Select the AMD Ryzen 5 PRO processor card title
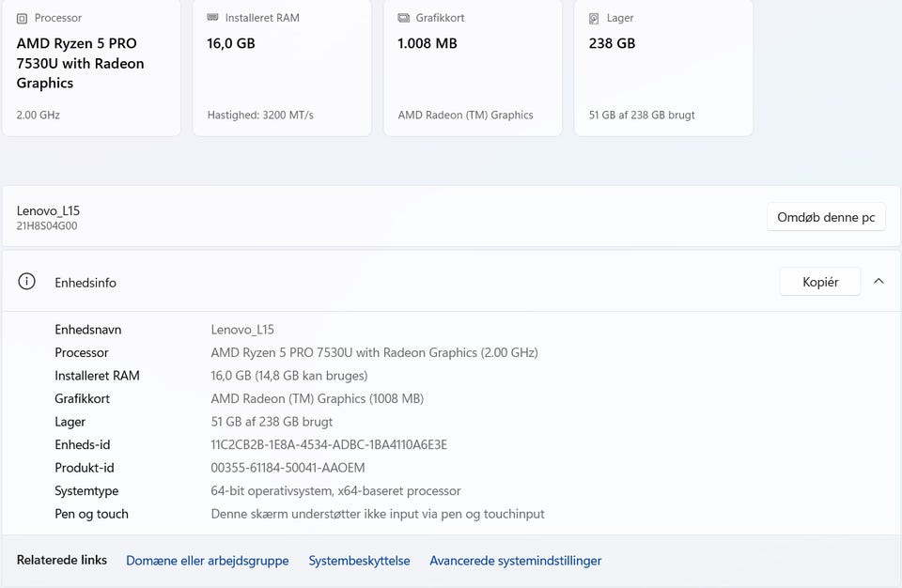 [x=80, y=63]
